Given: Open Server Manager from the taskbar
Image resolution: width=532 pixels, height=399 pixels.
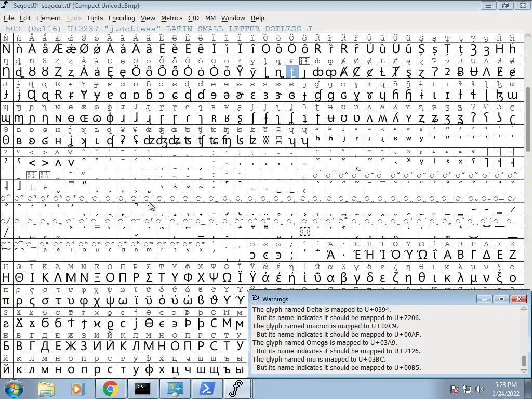Looking at the screenshot, I should (x=175, y=389).
